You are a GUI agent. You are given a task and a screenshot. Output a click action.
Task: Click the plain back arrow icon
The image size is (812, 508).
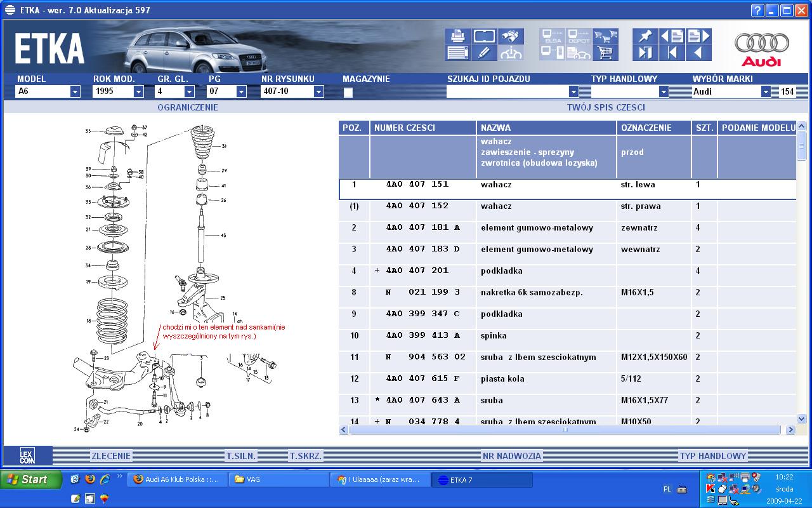coord(698,53)
